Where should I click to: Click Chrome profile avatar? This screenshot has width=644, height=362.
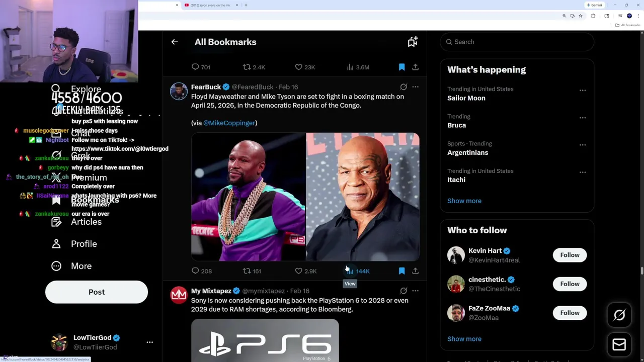point(629,16)
